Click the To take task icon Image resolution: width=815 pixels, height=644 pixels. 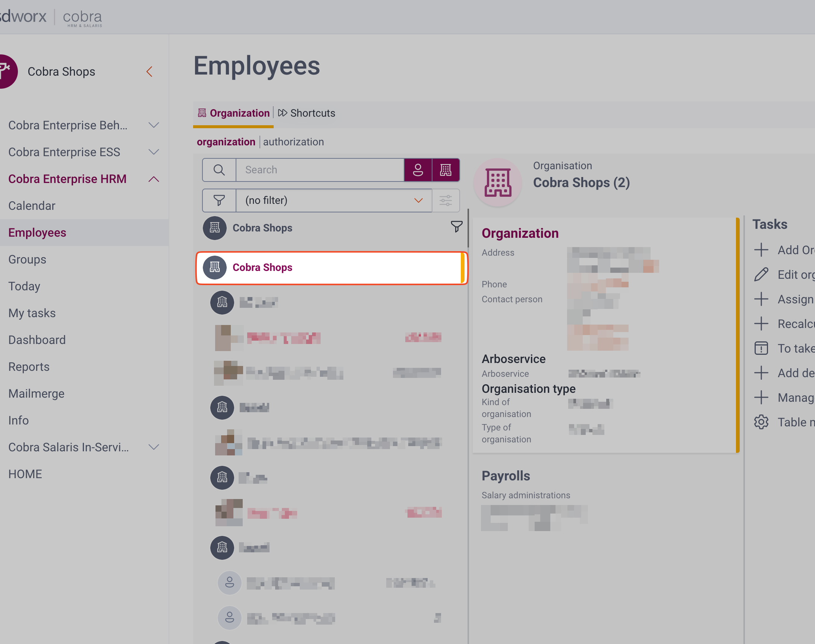[x=761, y=348]
